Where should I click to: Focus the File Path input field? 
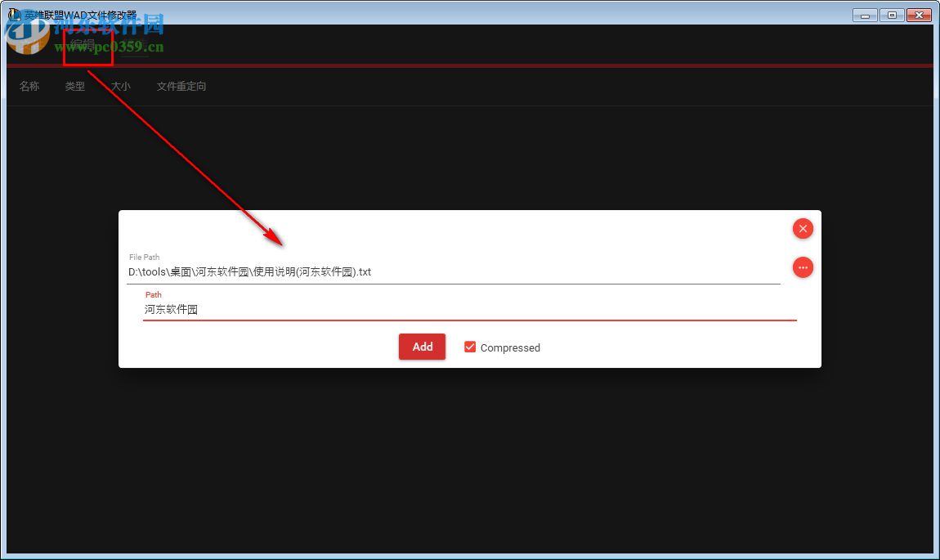tap(453, 272)
